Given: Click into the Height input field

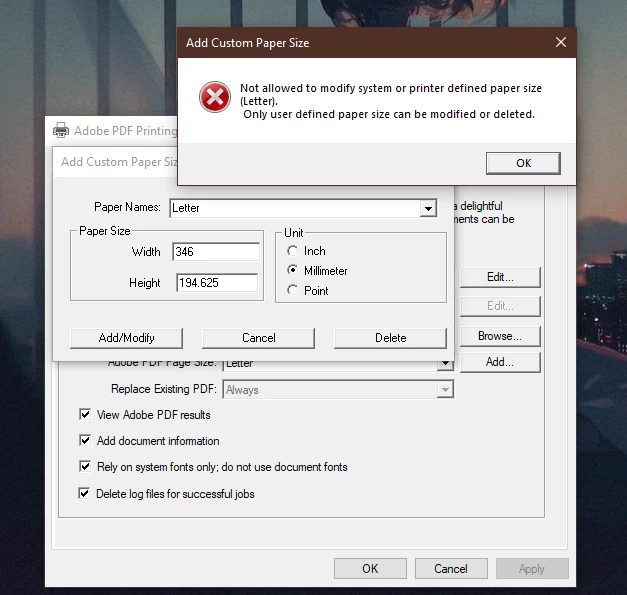Looking at the screenshot, I should point(217,283).
